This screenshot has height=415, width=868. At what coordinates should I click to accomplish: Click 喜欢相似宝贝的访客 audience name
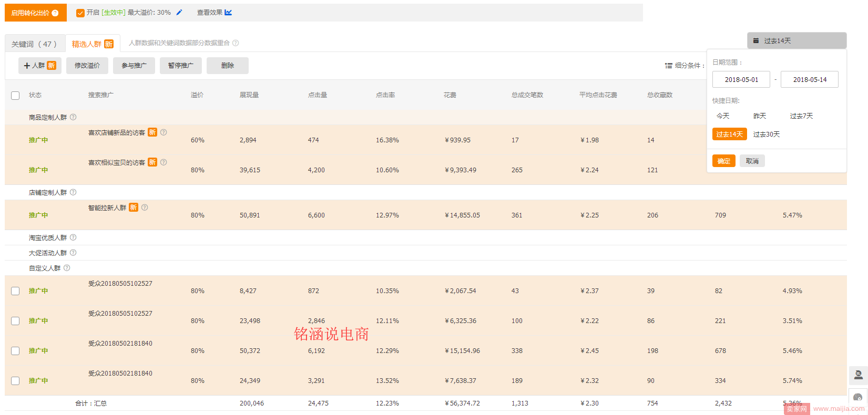(117, 163)
